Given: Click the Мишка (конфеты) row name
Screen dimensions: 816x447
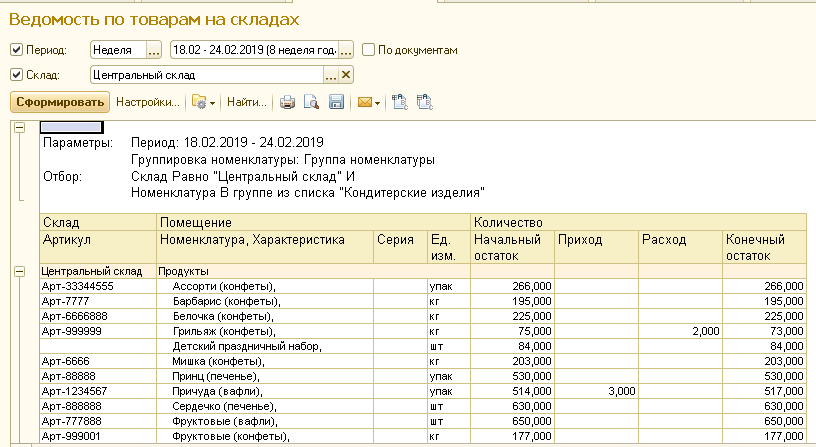Looking at the screenshot, I should tap(219, 361).
